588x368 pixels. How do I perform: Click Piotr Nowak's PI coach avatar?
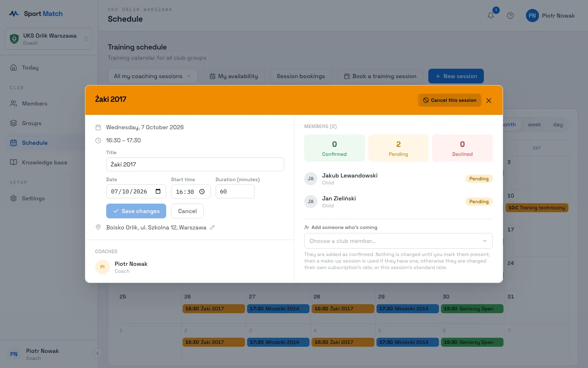[x=102, y=267]
